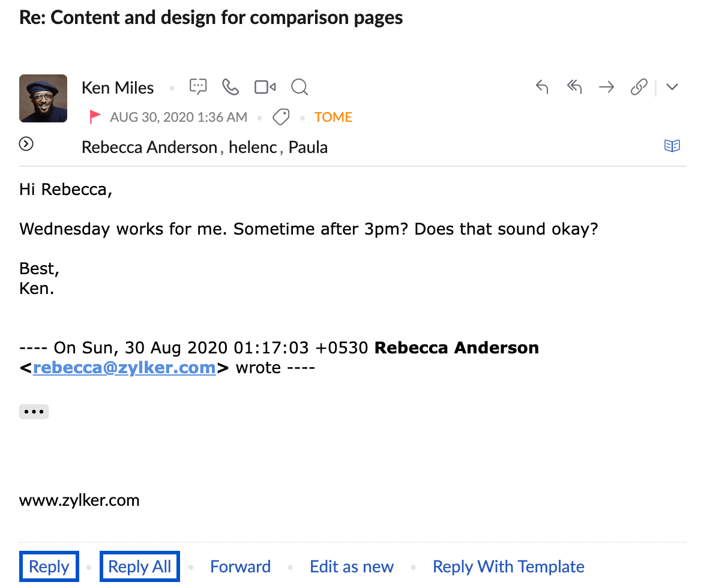Select Reply With Template
Screen dimensions: 707x588
pyautogui.click(x=508, y=566)
